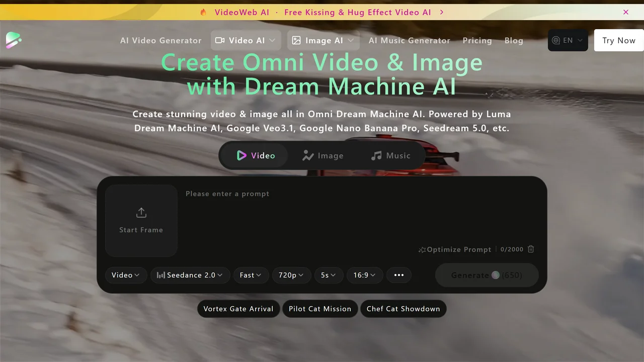Click the credit coin icon on Generate
The width and height of the screenshot is (644, 362).
[x=496, y=275]
